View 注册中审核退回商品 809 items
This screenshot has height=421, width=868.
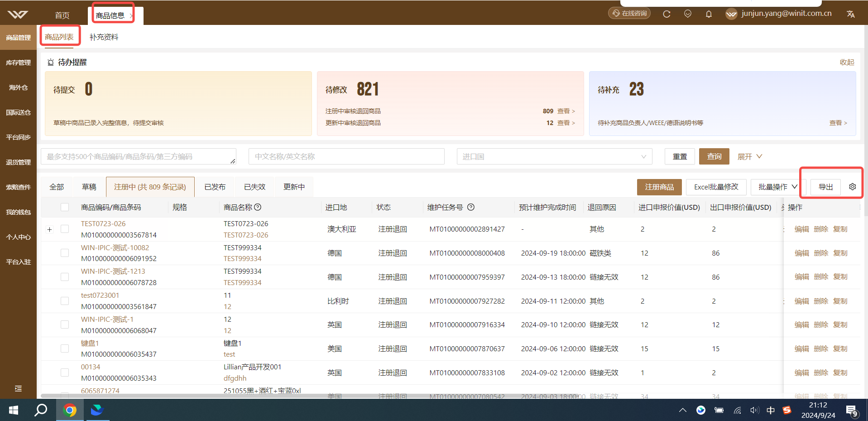point(566,111)
